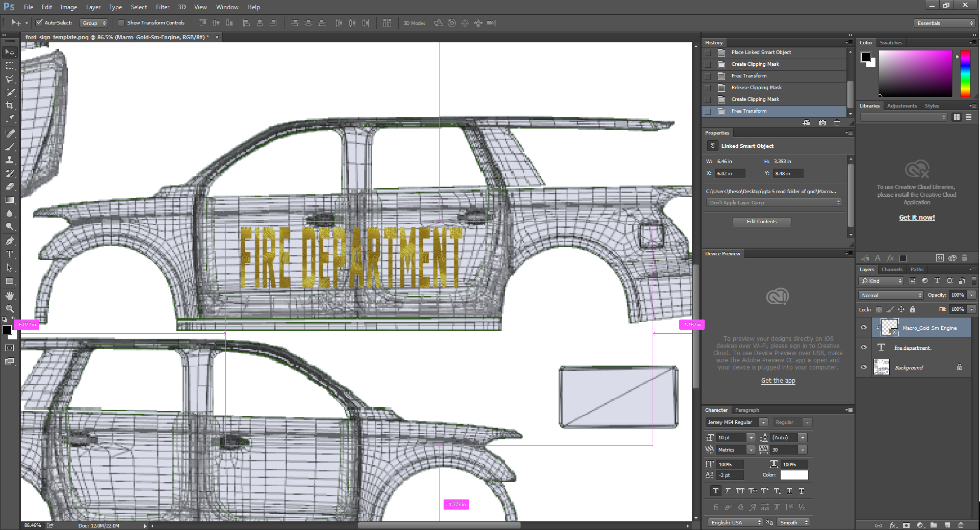Open the Essentials workspace dropdown

tap(945, 23)
